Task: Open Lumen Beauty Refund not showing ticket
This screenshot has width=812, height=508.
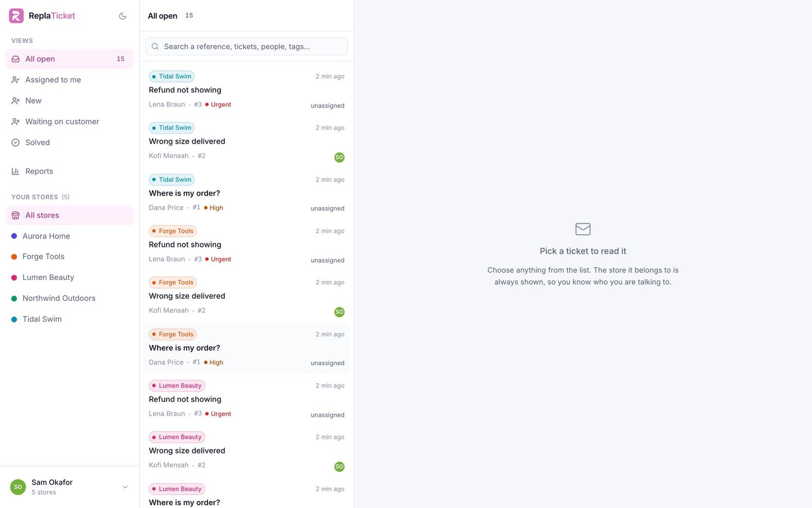Action: pyautogui.click(x=247, y=400)
